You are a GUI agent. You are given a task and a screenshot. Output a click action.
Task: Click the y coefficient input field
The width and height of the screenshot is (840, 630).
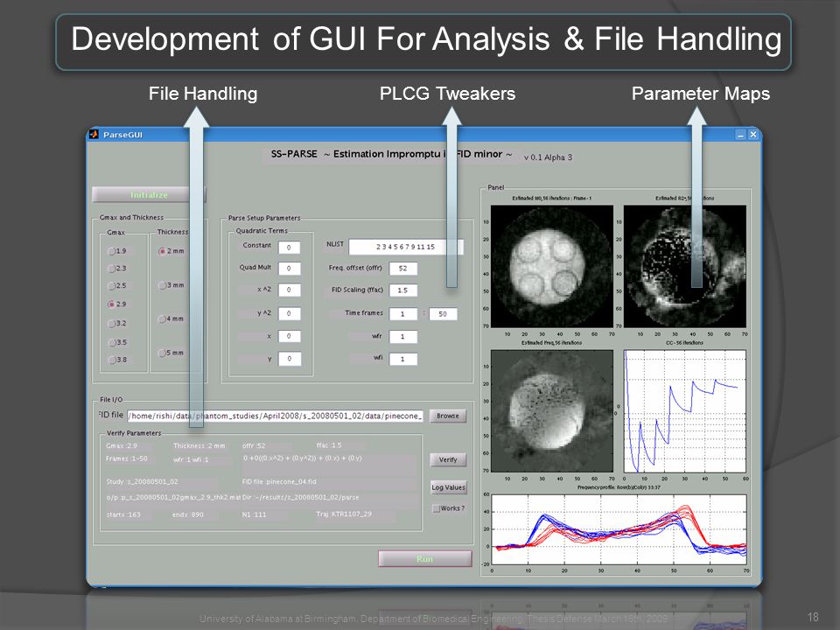pyautogui.click(x=290, y=359)
